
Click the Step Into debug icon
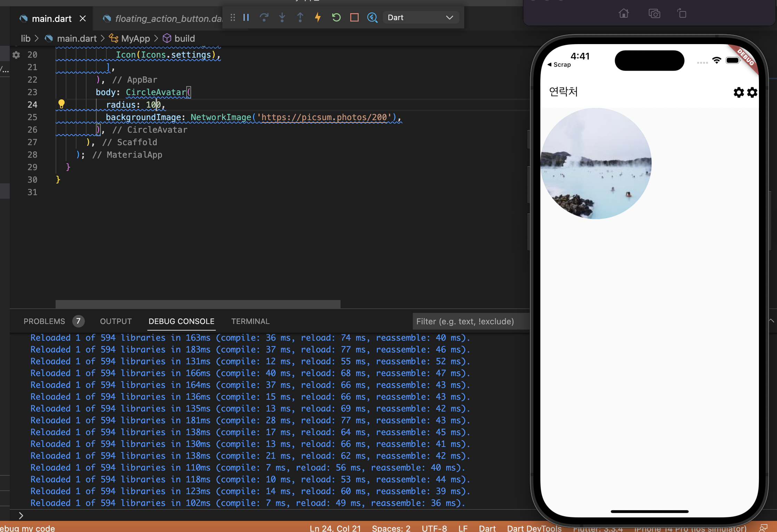pos(282,17)
